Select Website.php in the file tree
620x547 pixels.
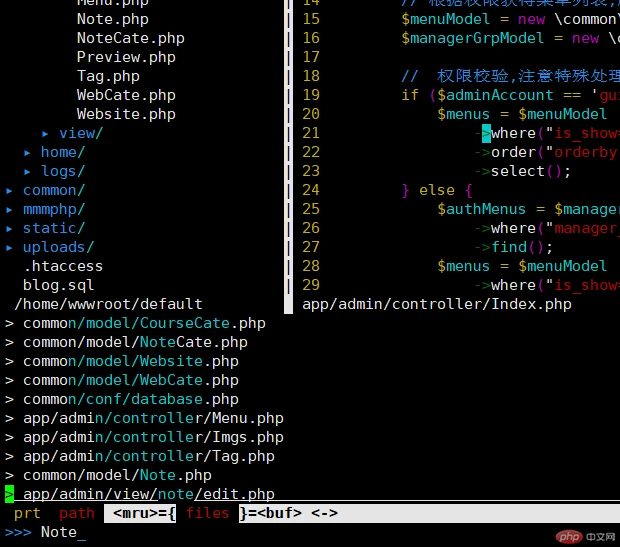click(126, 114)
